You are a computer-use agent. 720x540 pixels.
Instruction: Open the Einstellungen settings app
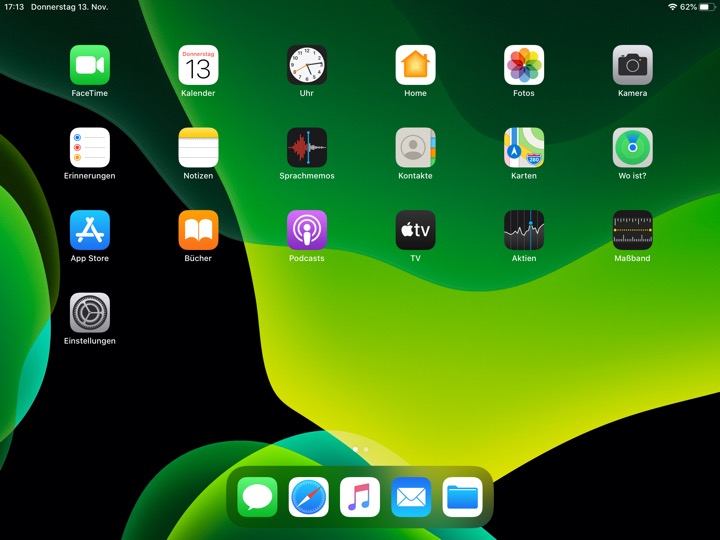coord(90,313)
